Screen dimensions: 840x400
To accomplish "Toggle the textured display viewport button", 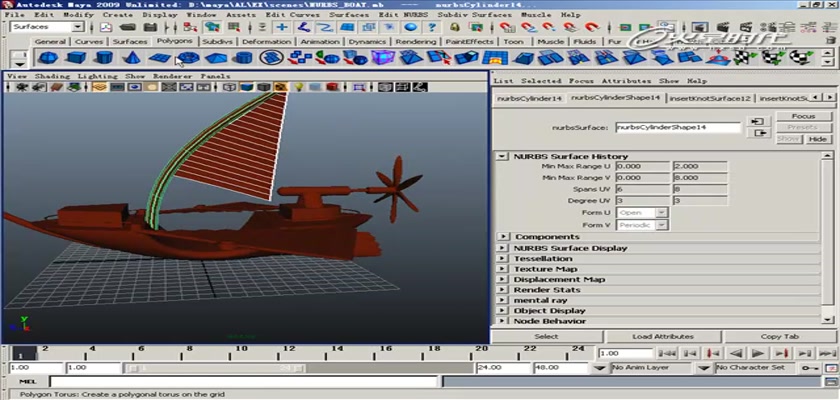I will (280, 87).
